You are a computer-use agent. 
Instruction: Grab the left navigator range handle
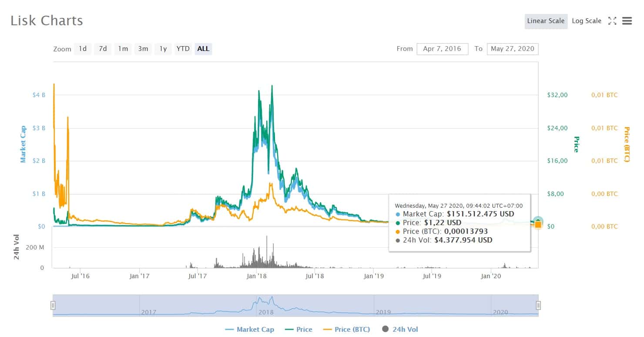click(53, 305)
